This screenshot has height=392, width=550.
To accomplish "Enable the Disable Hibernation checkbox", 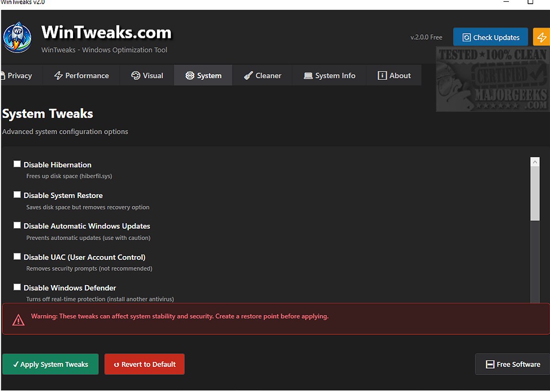I will [17, 164].
